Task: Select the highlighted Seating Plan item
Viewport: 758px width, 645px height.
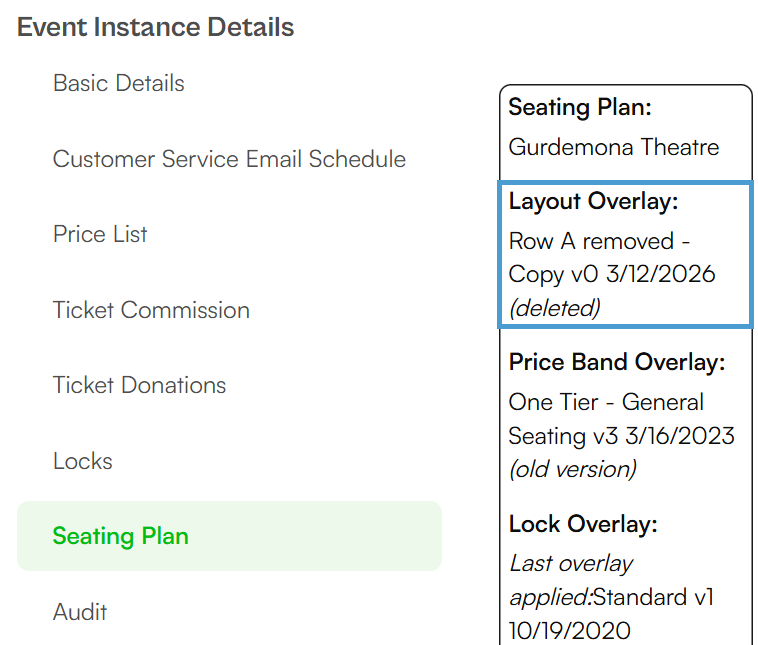Action: 229,536
